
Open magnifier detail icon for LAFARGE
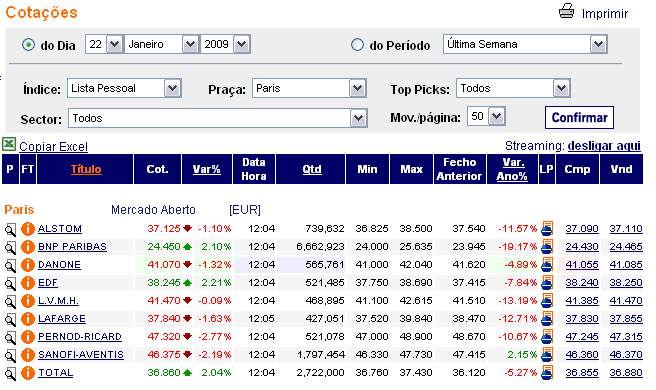10,320
